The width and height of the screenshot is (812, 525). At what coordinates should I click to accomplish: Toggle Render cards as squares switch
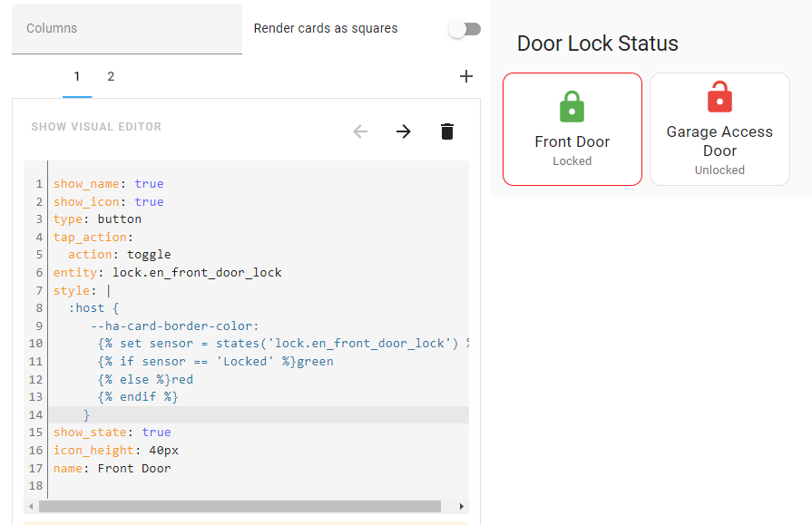[x=465, y=29]
